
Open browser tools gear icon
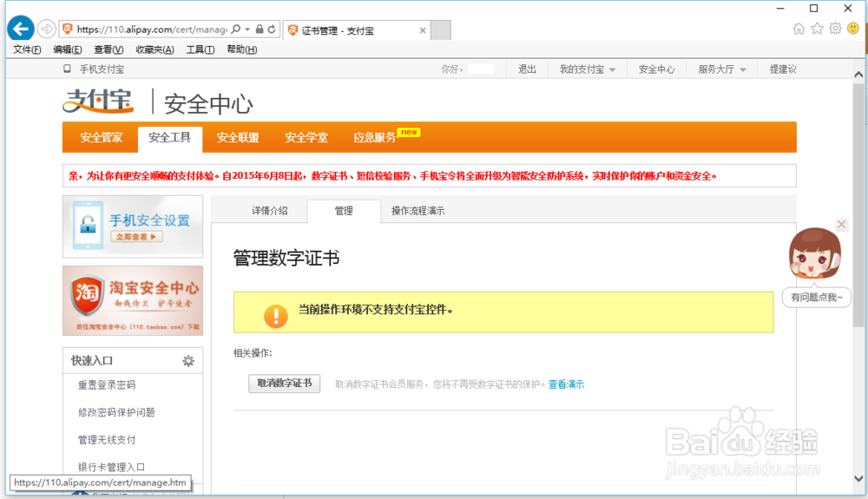(835, 29)
